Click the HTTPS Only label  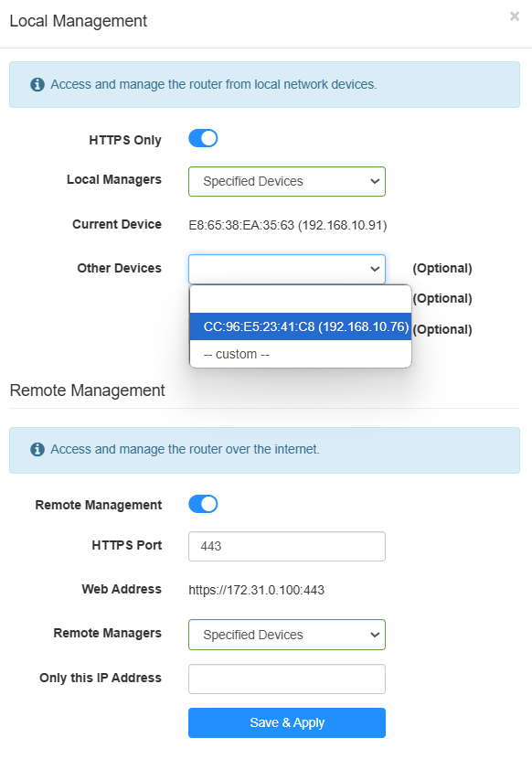pyautogui.click(x=125, y=141)
